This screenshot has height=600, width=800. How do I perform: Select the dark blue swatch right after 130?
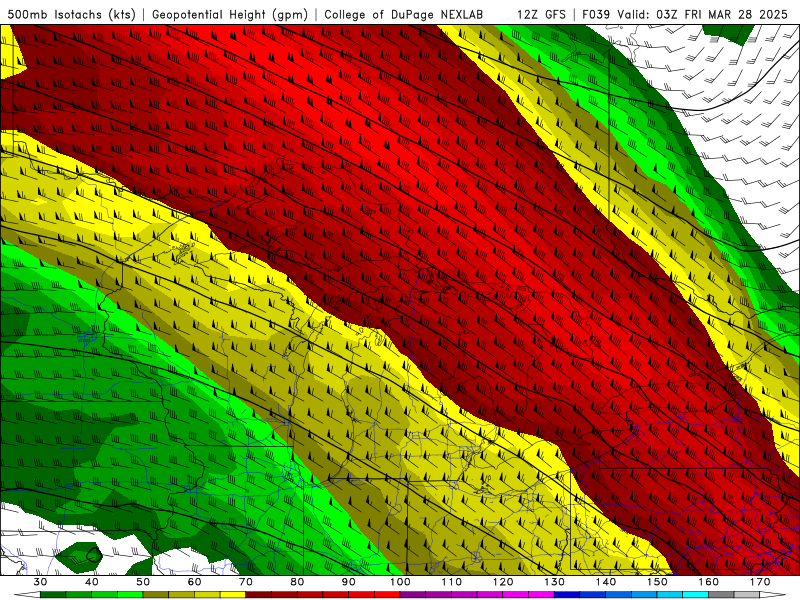(567, 595)
